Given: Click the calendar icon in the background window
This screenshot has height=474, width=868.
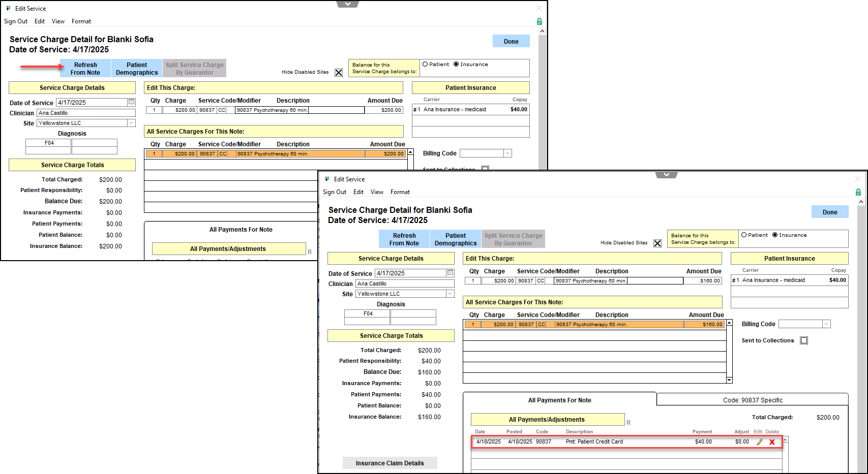Looking at the screenshot, I should point(131,102).
